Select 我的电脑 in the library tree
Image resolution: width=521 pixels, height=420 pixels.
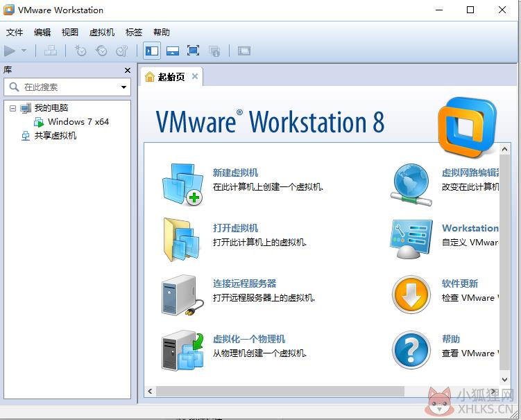51,108
